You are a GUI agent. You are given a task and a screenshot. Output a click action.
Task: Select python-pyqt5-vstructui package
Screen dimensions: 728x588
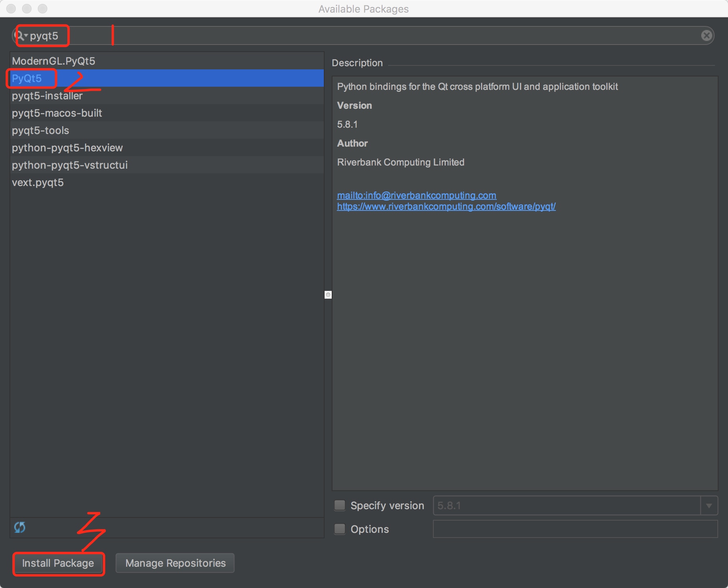[167, 165]
